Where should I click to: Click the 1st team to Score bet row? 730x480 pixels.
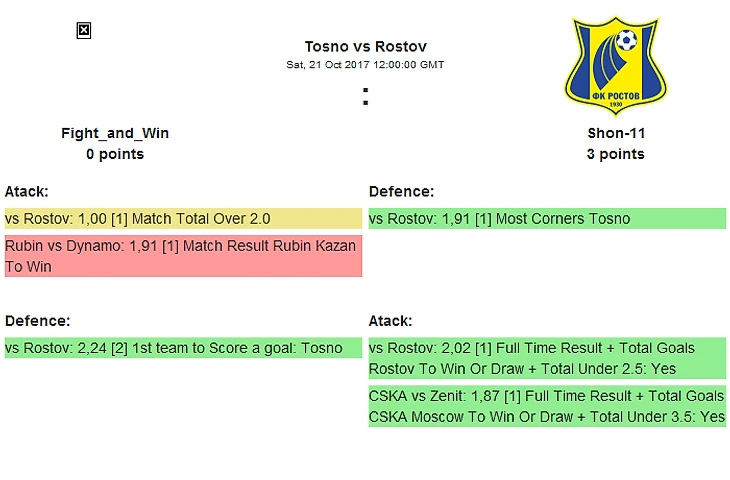tap(183, 348)
